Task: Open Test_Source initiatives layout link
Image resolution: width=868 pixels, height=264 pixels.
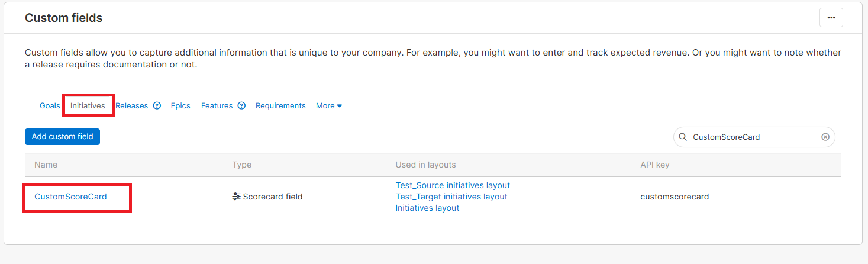Action: tap(453, 185)
